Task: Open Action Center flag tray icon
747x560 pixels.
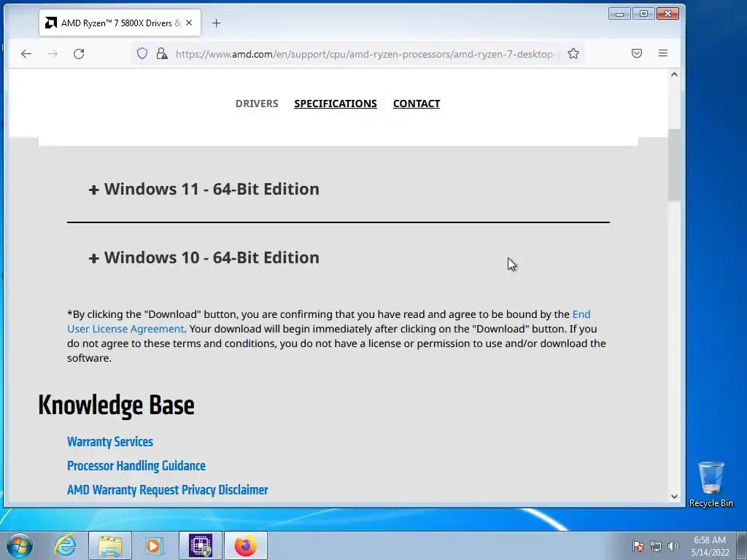Action: pos(638,546)
